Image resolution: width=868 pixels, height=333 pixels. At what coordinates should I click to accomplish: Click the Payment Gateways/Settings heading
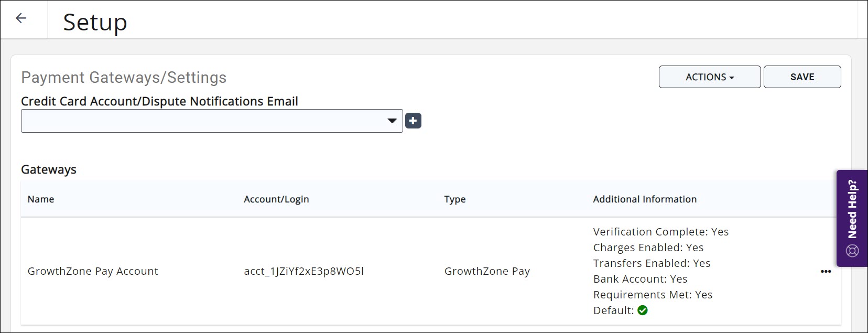click(124, 78)
